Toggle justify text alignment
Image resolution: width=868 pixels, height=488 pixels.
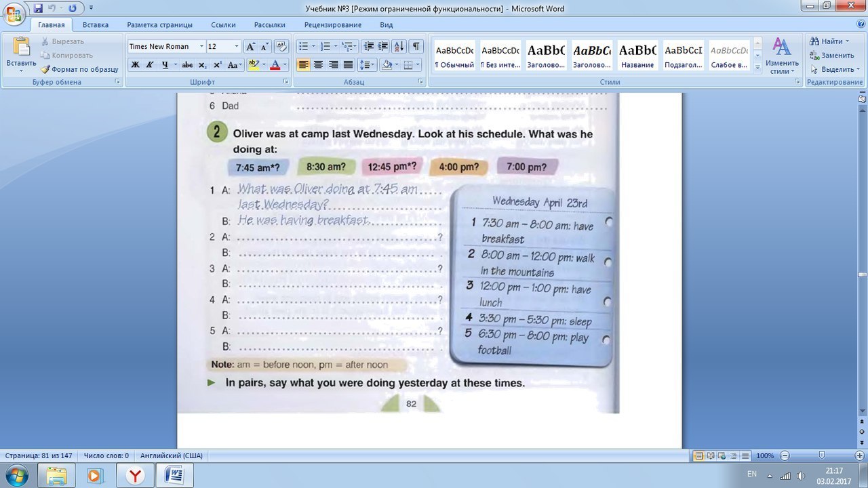pos(348,65)
